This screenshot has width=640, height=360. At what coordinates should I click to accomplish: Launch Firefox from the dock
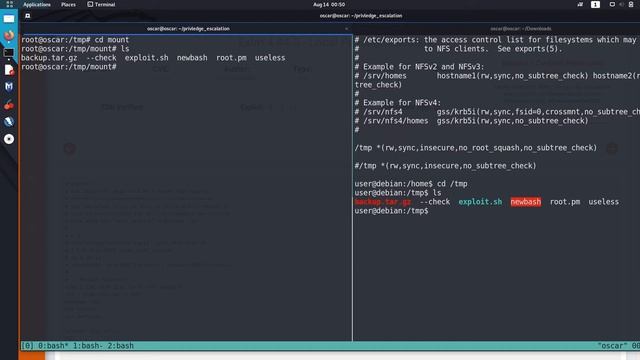(x=9, y=35)
